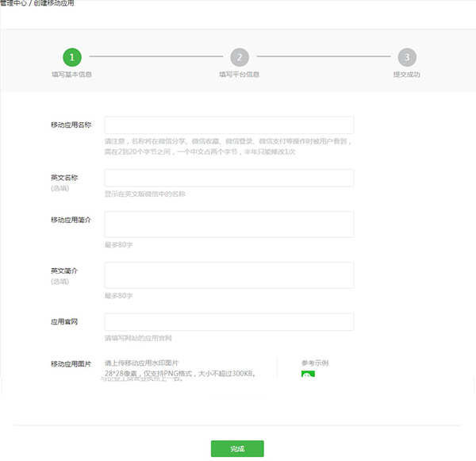Click the gray step 2 circle
This screenshot has width=476, height=461.
pyautogui.click(x=240, y=57)
